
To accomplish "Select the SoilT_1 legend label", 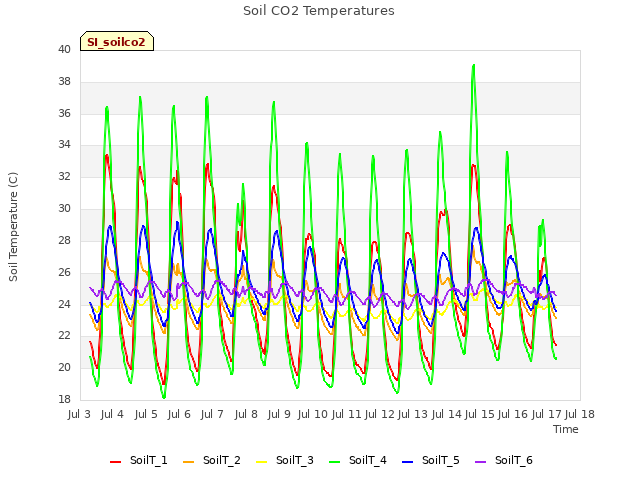I will pyautogui.click(x=149, y=460).
